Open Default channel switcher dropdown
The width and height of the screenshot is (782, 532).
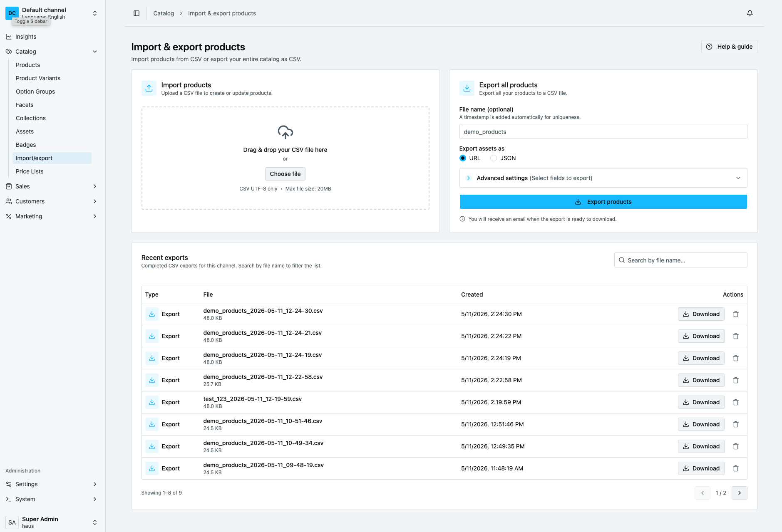(x=95, y=13)
